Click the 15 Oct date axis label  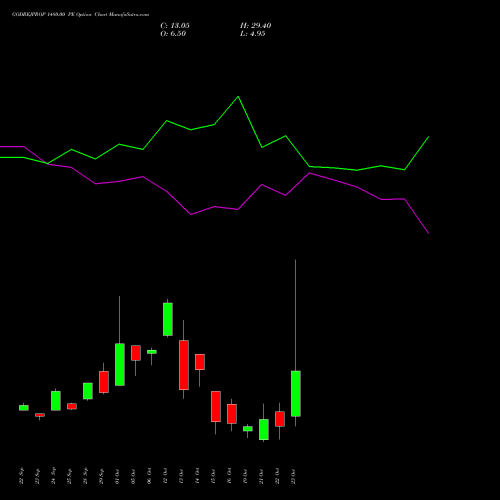[x=213, y=476]
